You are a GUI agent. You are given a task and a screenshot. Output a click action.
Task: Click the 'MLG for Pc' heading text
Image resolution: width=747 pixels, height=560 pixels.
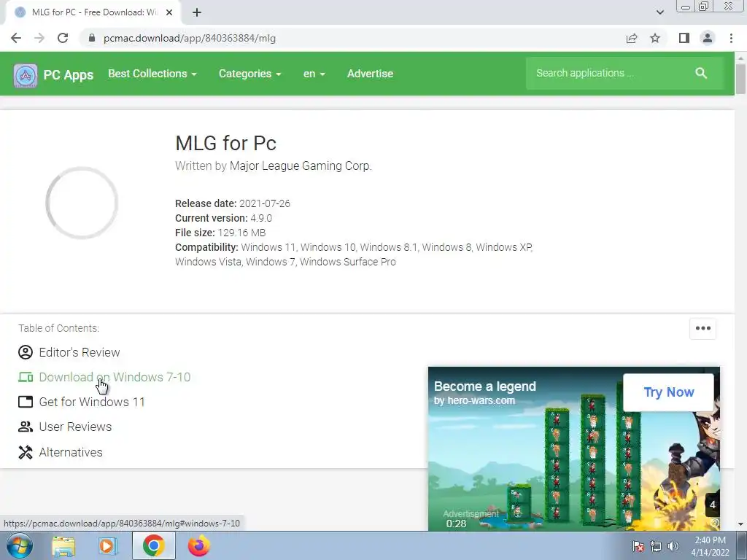(x=226, y=143)
